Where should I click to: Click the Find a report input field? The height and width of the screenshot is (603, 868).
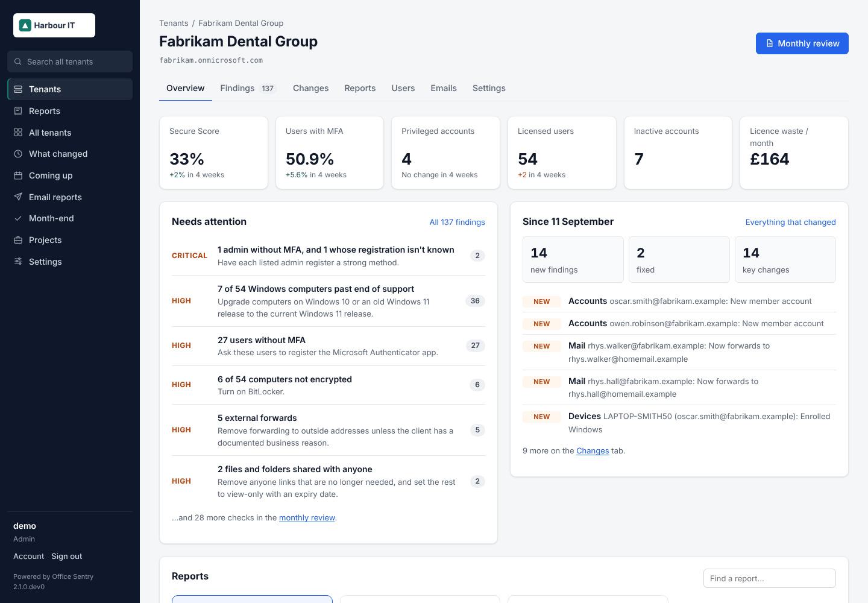(x=770, y=578)
